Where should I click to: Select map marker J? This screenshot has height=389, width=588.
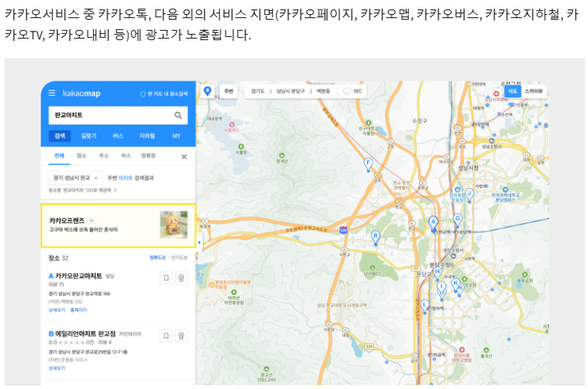[x=469, y=195]
